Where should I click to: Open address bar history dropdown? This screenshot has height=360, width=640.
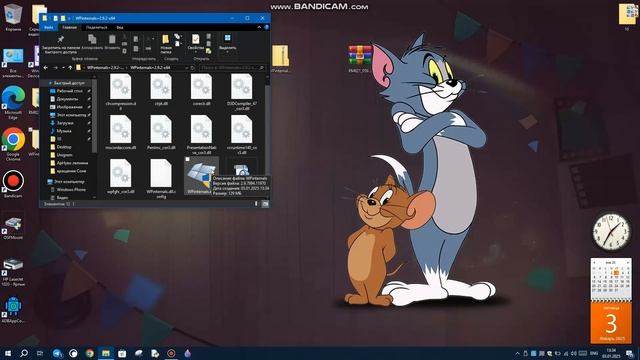[187, 68]
